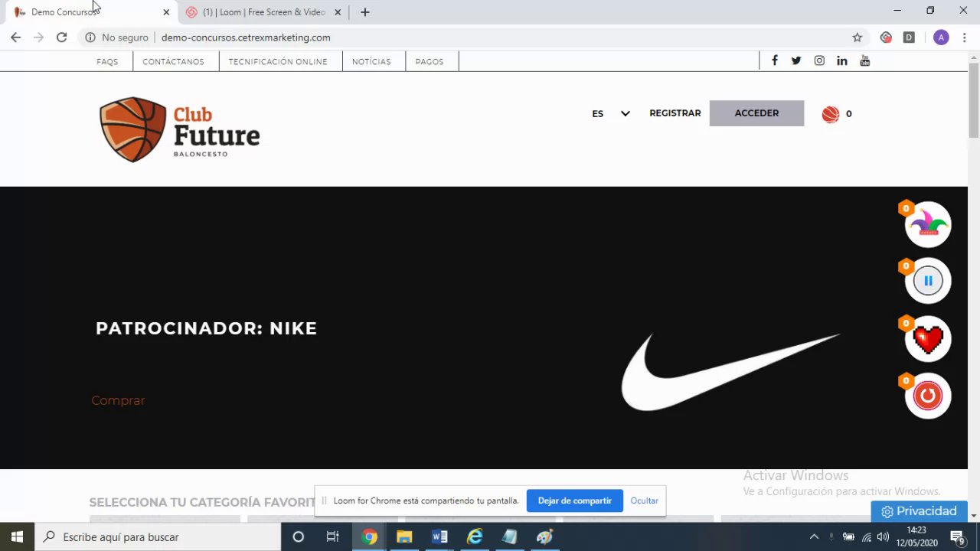Open the LinkedIn social link
980x551 pixels.
842,61
